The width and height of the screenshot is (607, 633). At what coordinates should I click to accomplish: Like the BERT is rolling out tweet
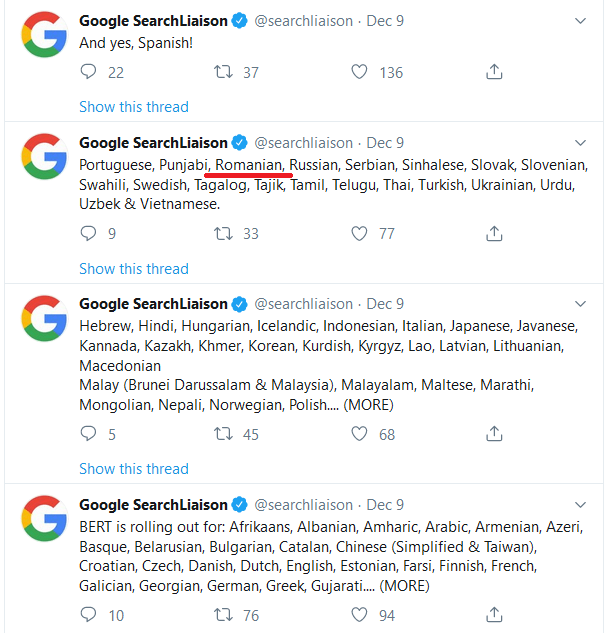pos(360,615)
